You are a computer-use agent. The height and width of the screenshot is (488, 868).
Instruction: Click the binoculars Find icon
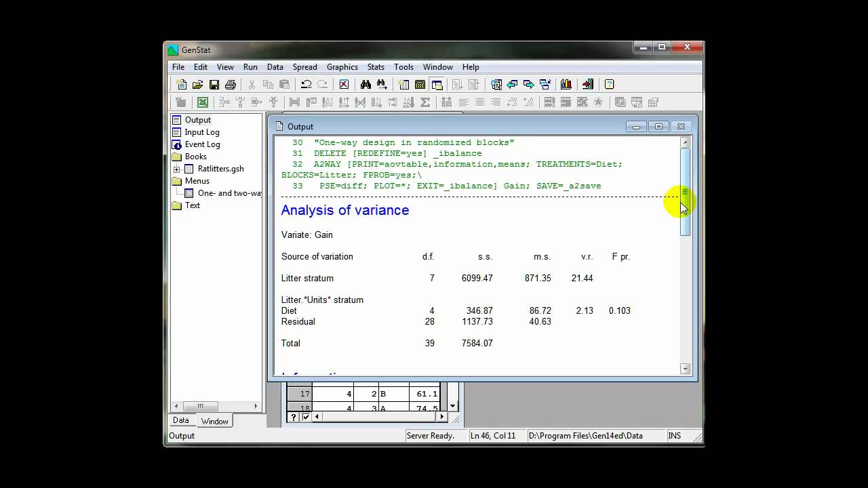point(366,85)
